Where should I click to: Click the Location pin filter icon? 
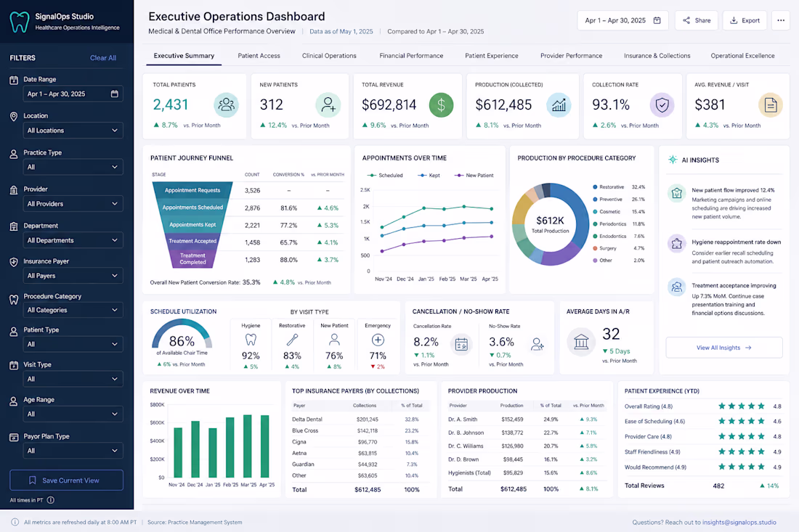click(14, 117)
